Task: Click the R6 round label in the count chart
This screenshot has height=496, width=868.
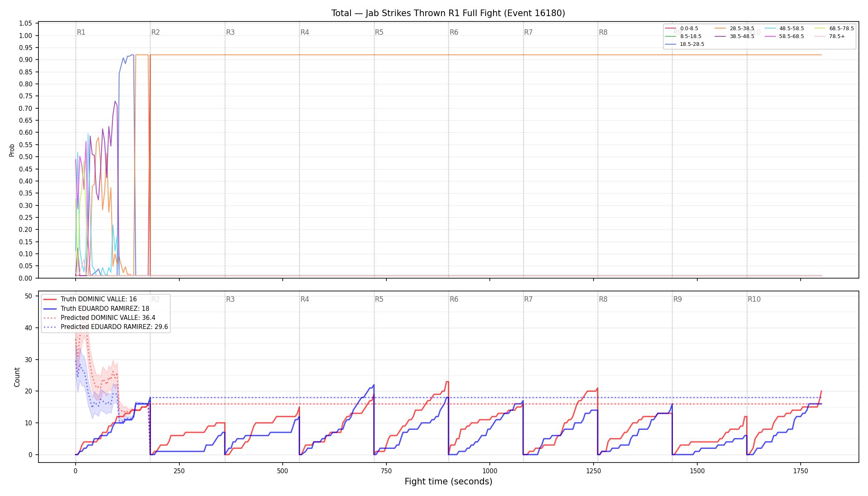Action: click(x=454, y=299)
